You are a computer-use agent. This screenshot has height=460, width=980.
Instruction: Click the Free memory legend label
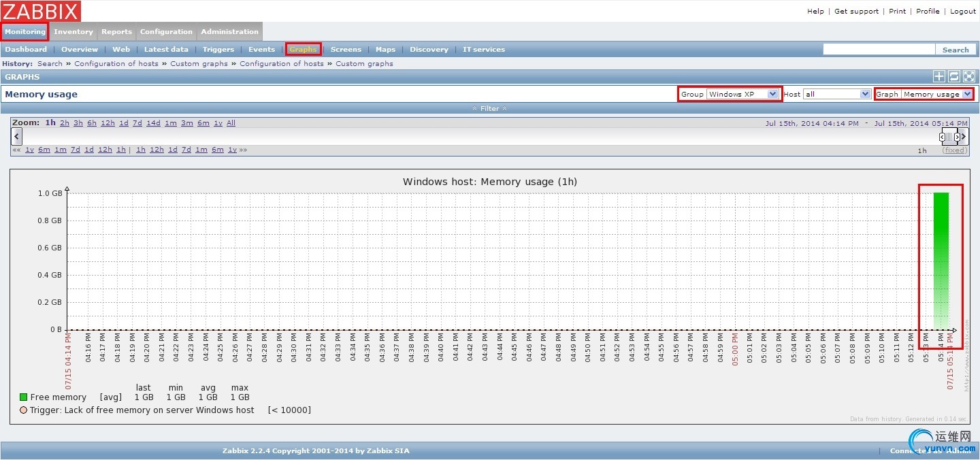59,397
